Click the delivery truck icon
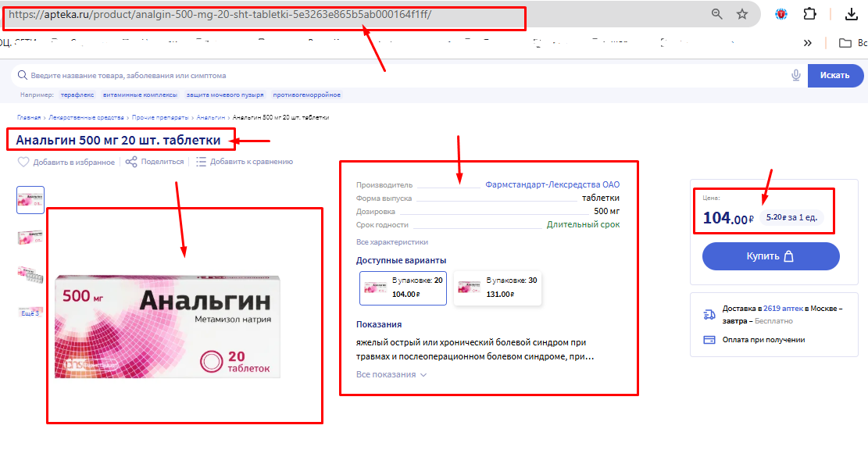868x461 pixels. click(x=709, y=314)
